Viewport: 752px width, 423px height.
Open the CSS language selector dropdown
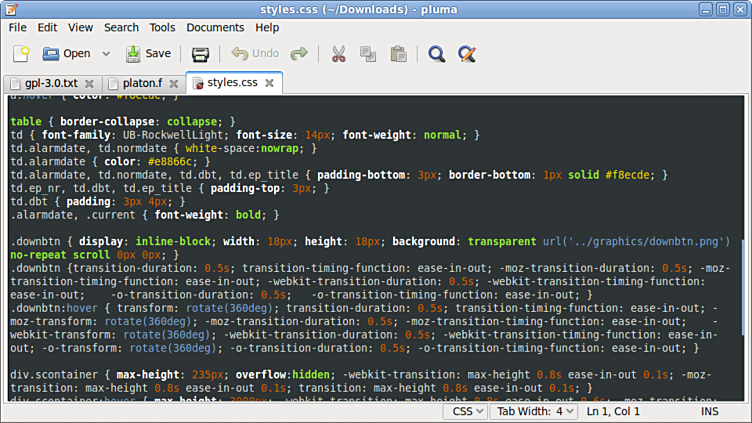[466, 411]
